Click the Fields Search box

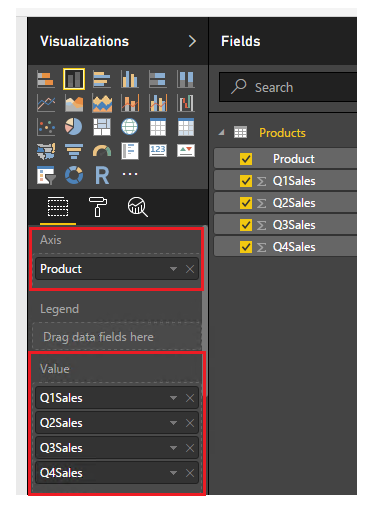(x=288, y=87)
